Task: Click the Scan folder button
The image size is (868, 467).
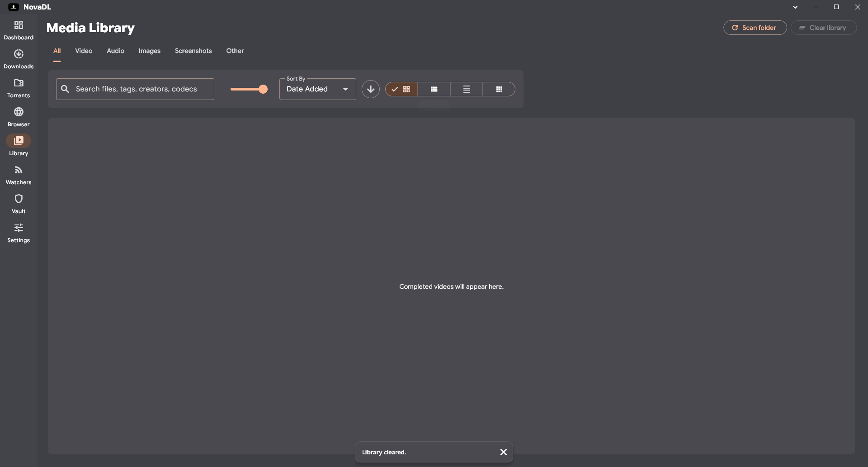Action: (x=755, y=28)
